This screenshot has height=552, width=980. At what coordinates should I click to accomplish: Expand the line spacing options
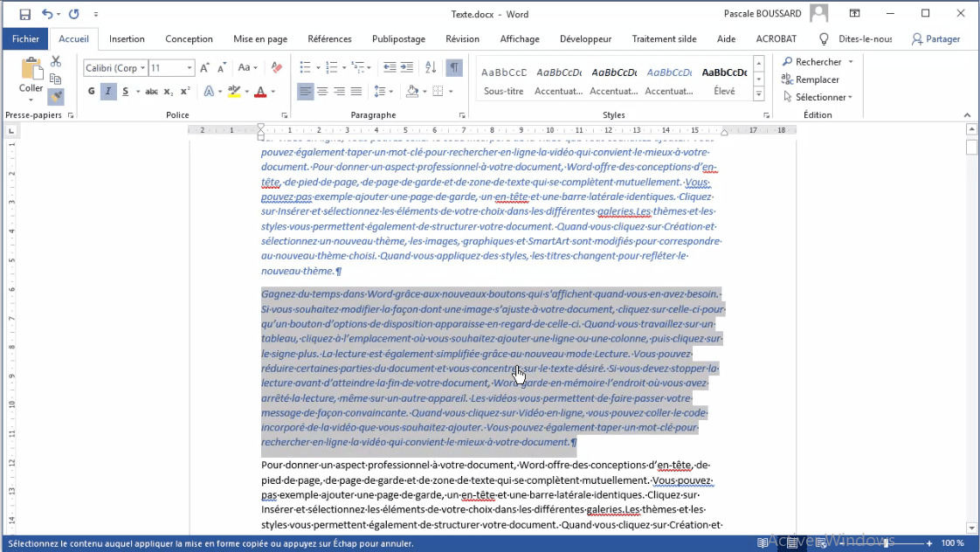pyautogui.click(x=390, y=91)
